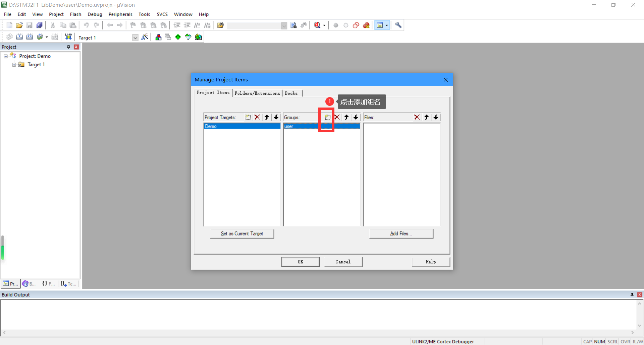Viewport: 644px width, 345px height.
Task: Move target down in Project Targets
Action: tap(276, 117)
